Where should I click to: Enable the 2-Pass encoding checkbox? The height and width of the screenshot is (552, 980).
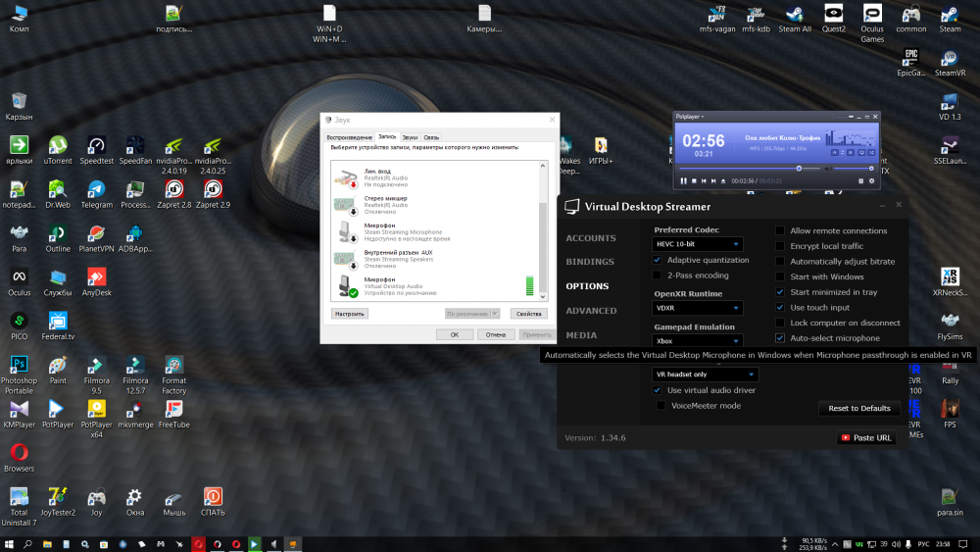tap(658, 276)
